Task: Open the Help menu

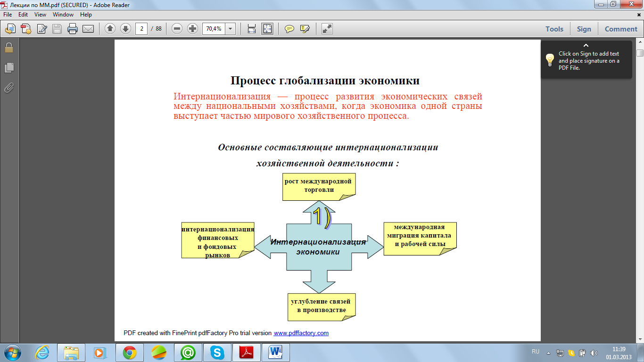Action: pyautogui.click(x=86, y=15)
